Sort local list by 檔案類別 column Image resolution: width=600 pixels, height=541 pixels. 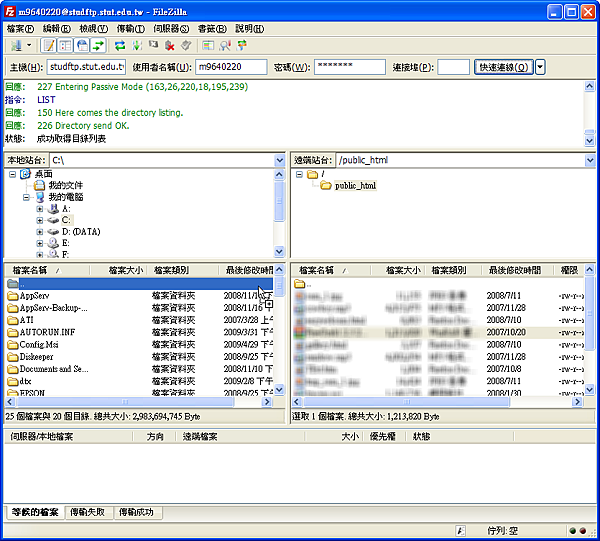[x=183, y=270]
